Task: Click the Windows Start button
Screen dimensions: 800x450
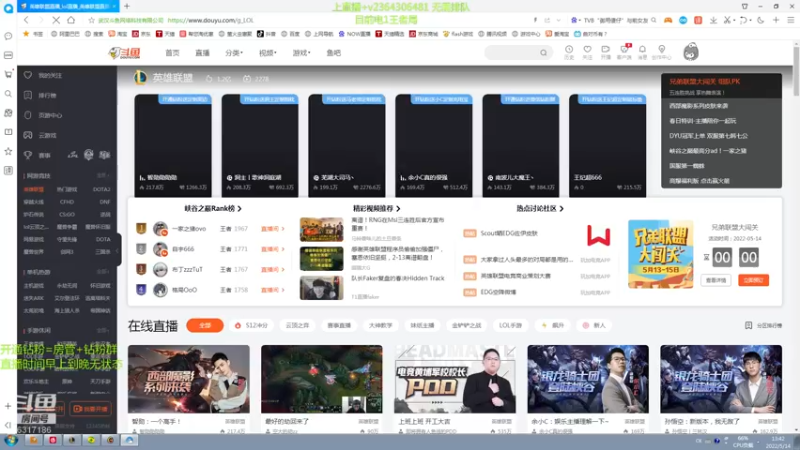Action: click(10, 440)
